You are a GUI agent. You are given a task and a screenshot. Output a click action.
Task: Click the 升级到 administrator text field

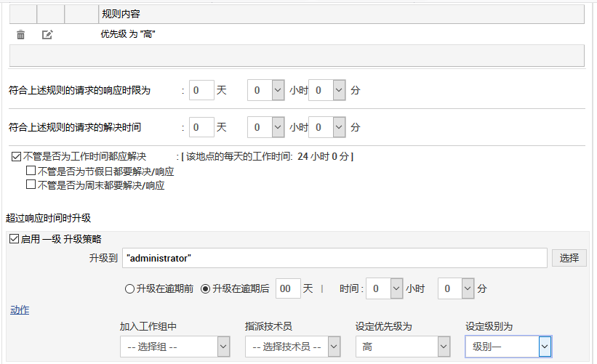tap(334, 258)
